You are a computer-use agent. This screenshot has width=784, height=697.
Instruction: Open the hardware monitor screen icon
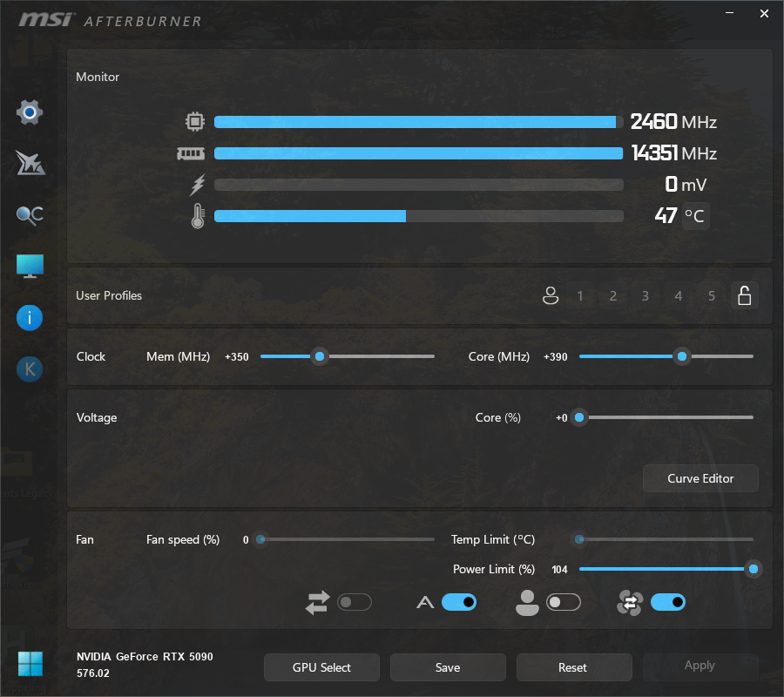(x=30, y=267)
